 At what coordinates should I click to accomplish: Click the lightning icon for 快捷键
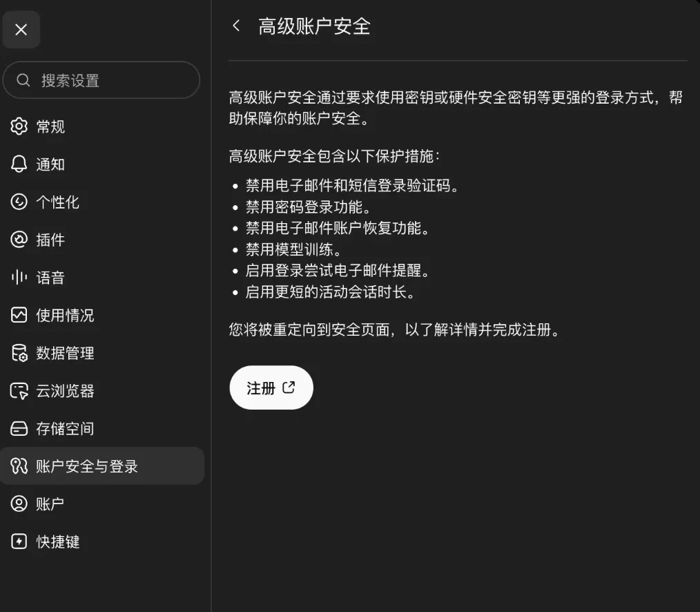[x=19, y=542]
